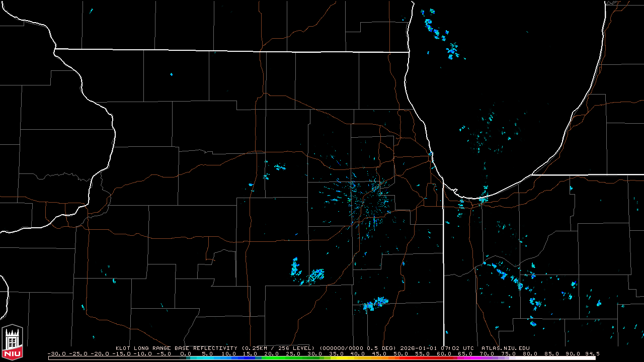Click the 50.0 value on the dBZ scale
The height and width of the screenshot is (362, 644).
[x=401, y=353]
